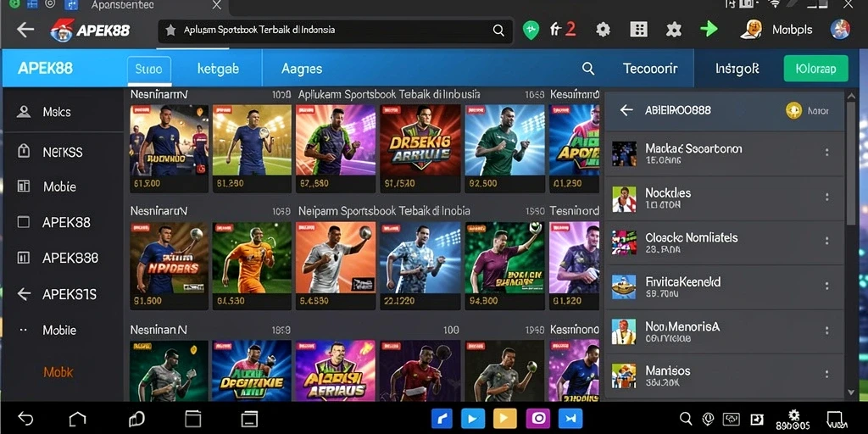Go back with the top-left arrow
The height and width of the screenshot is (434, 868).
point(25,30)
